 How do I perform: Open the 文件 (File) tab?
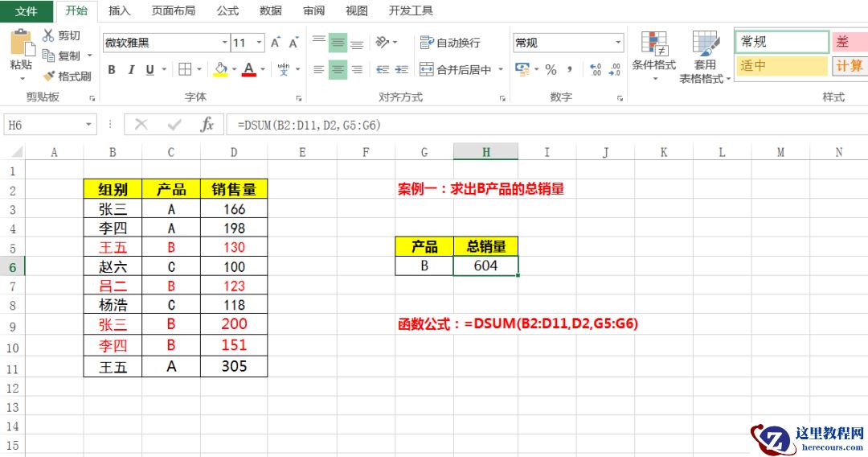coord(26,11)
